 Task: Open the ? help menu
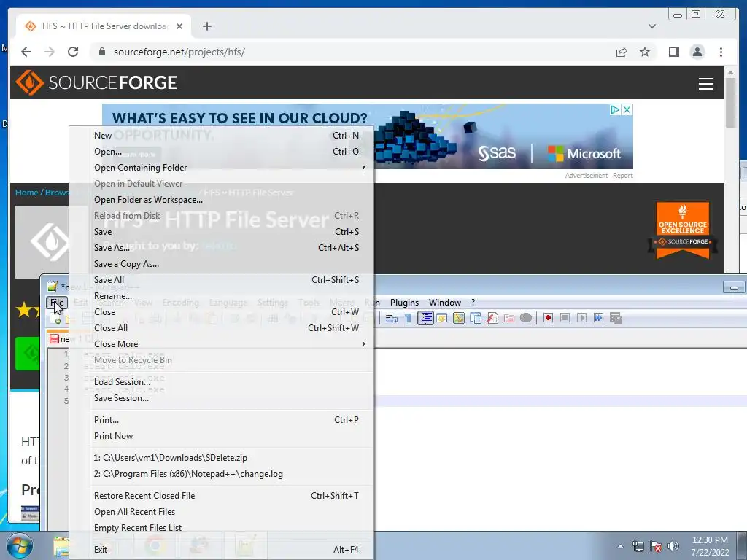pyautogui.click(x=473, y=303)
